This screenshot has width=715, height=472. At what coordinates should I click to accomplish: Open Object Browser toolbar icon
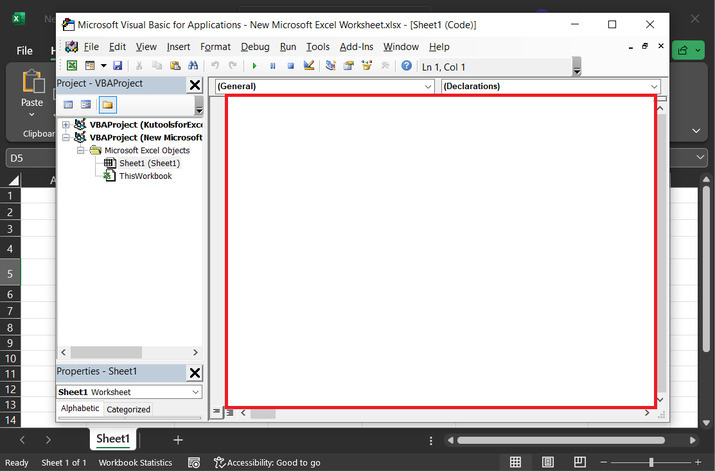click(367, 66)
